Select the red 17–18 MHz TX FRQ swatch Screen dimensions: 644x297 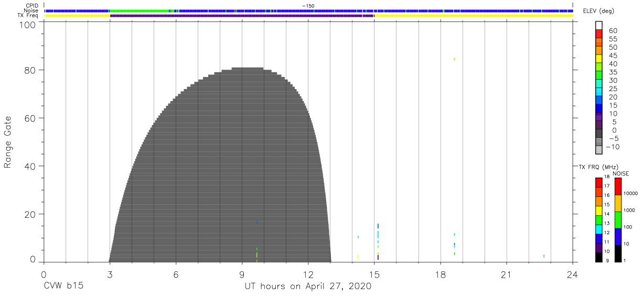[598, 183]
